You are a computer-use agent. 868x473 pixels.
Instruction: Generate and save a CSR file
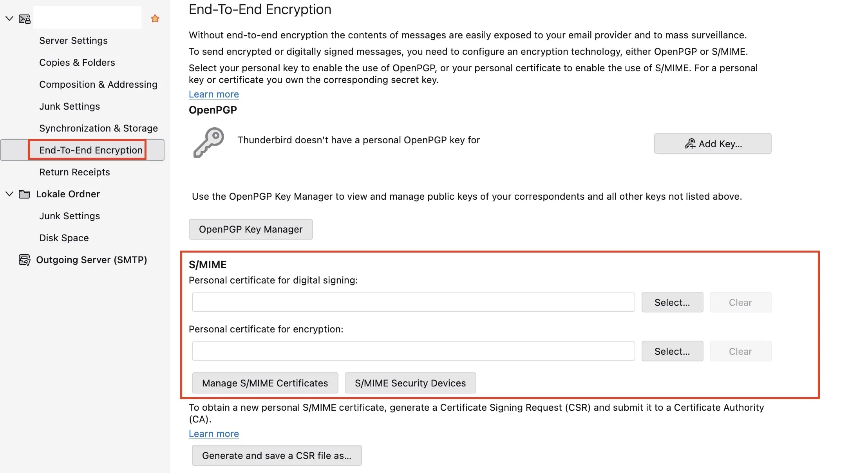click(277, 455)
